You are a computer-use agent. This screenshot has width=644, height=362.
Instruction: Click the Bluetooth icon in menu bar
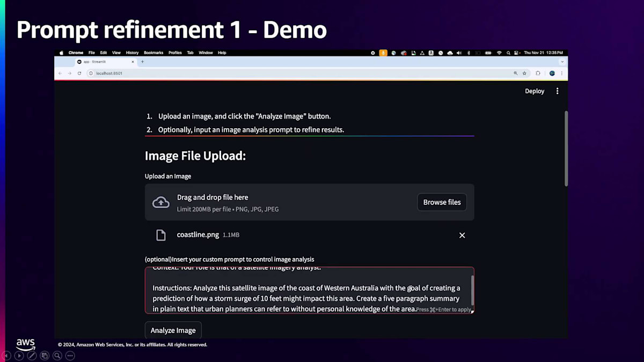point(468,53)
